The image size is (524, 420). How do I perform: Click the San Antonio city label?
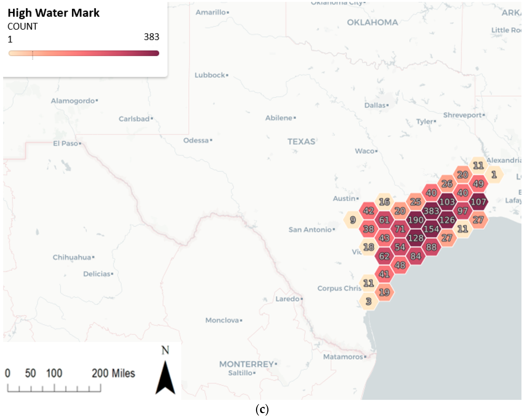coord(310,230)
